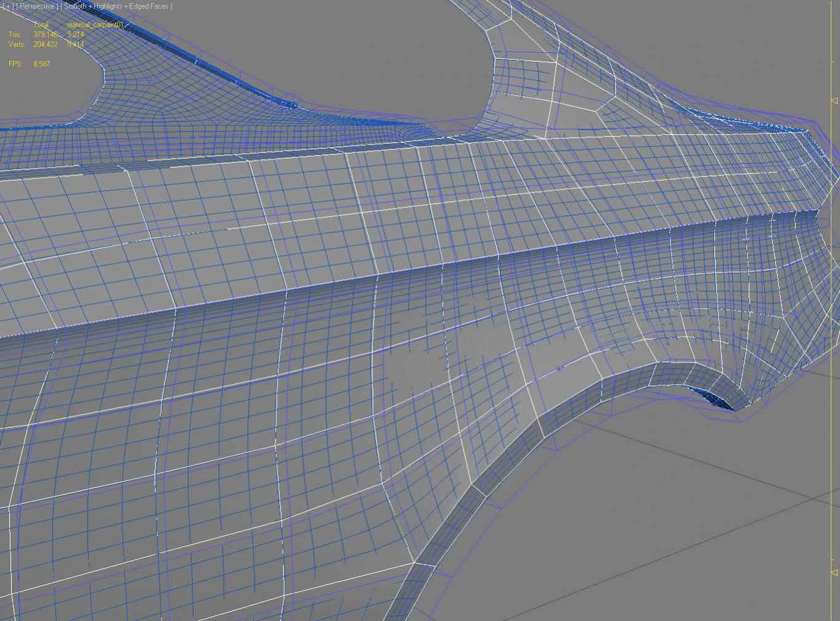Click the Total statistics column header

(41, 26)
